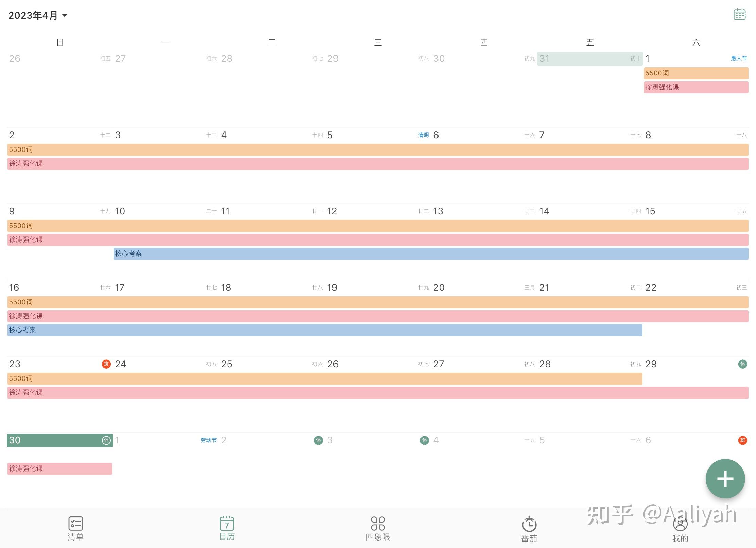Click red 班 badge on May 6
Screen dimensions: 756x548
click(x=742, y=440)
